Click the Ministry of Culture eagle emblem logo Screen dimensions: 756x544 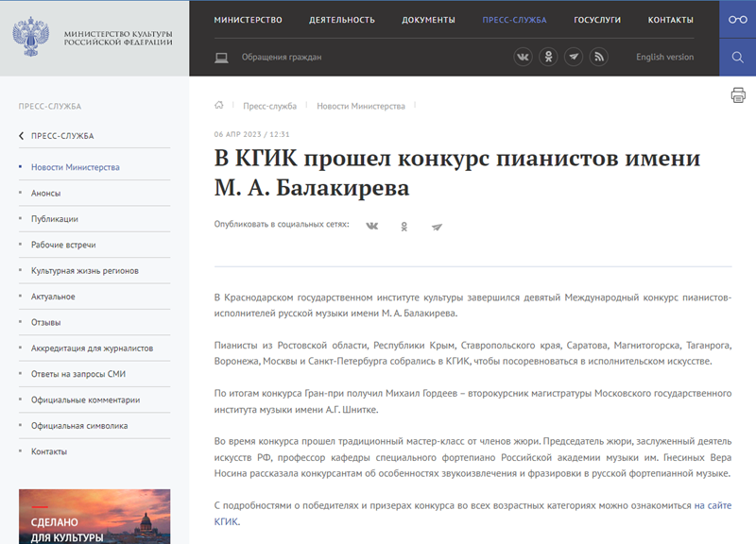coord(31,37)
